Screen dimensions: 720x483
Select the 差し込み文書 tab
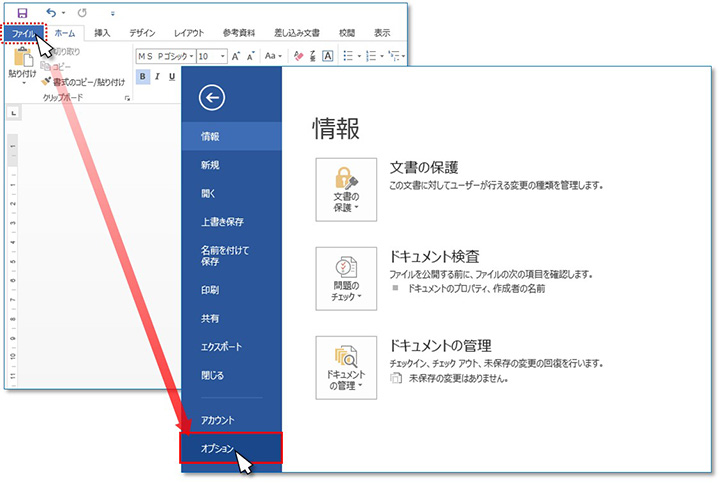(297, 33)
